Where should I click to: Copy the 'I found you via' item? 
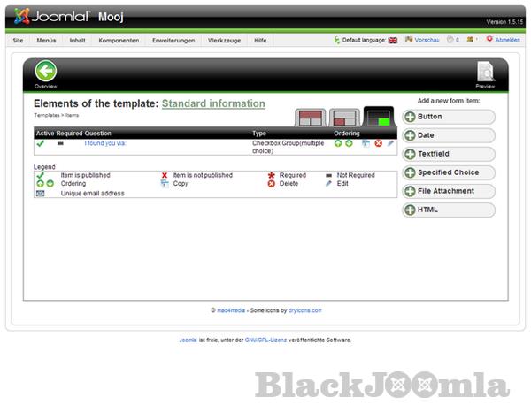[x=366, y=142]
